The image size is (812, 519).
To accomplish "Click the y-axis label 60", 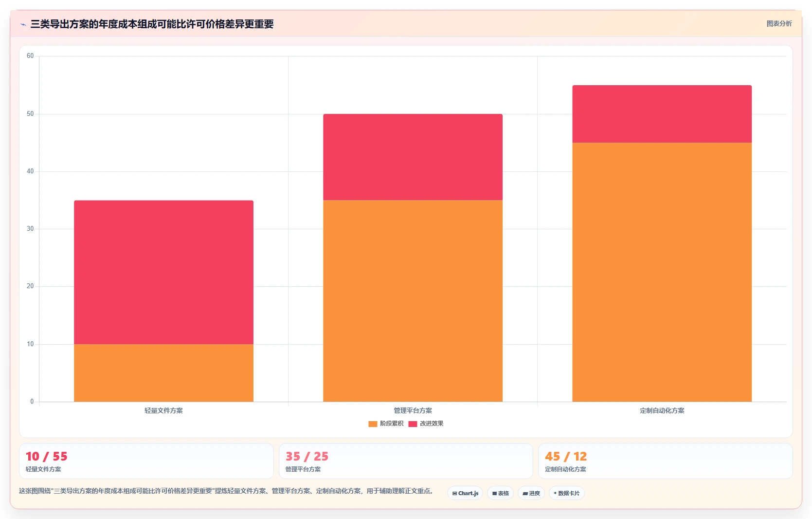I will click(30, 56).
